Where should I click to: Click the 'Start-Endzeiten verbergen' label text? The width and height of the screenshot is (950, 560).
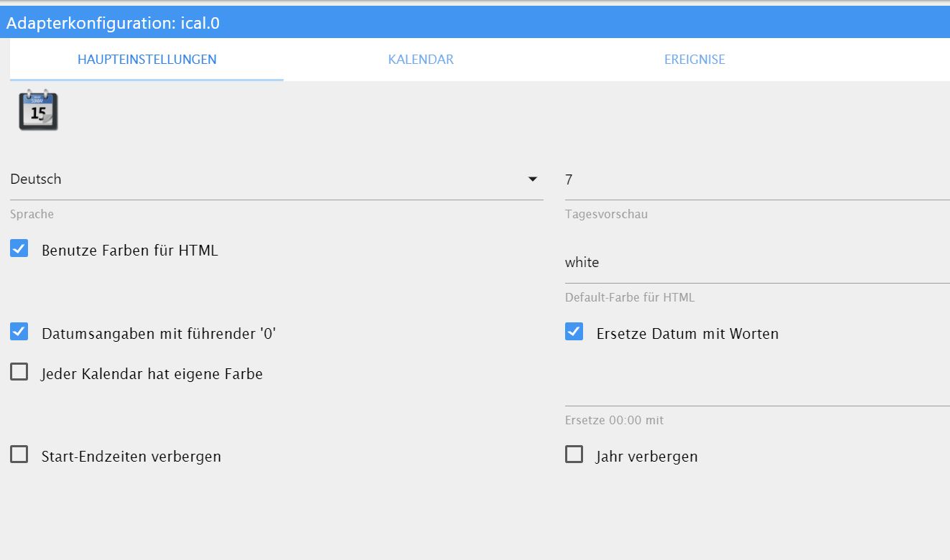point(131,457)
